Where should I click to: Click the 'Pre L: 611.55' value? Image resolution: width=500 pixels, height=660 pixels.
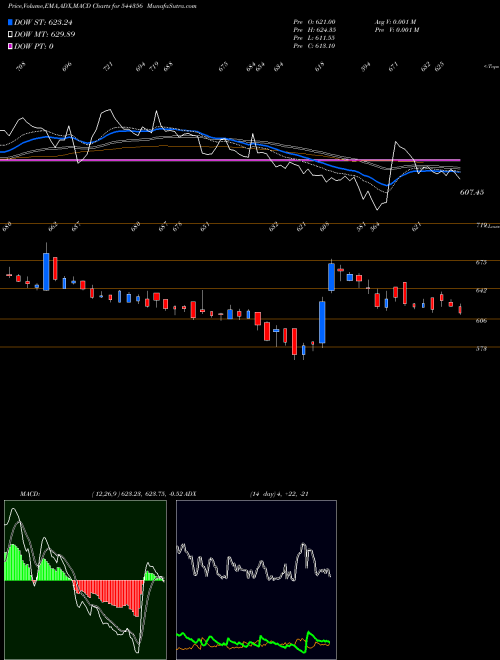click(314, 38)
